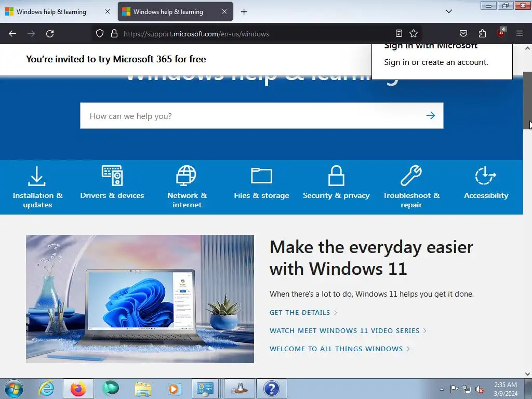532x399 pixels.
Task: Open Windows Explorer folder taskbar icon
Action: (x=143, y=389)
